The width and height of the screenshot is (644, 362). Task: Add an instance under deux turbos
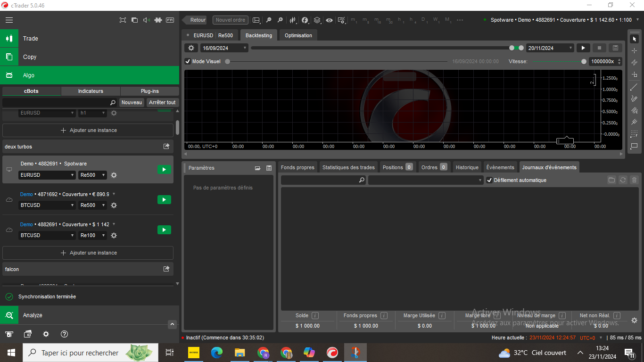[x=88, y=253]
